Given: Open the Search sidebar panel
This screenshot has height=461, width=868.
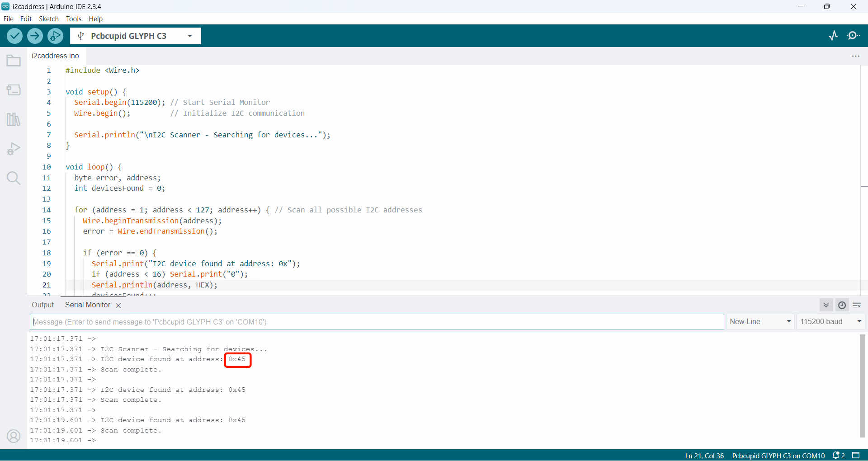Looking at the screenshot, I should 13,178.
